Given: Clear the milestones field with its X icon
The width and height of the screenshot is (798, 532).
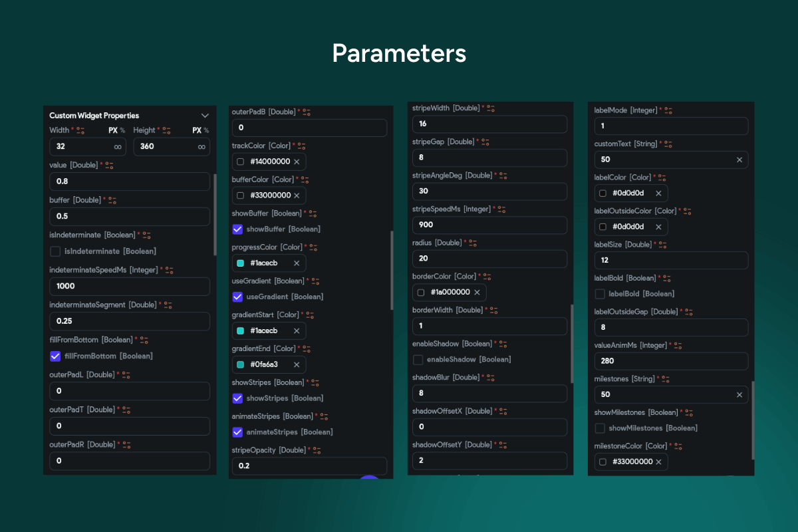Looking at the screenshot, I should (739, 395).
